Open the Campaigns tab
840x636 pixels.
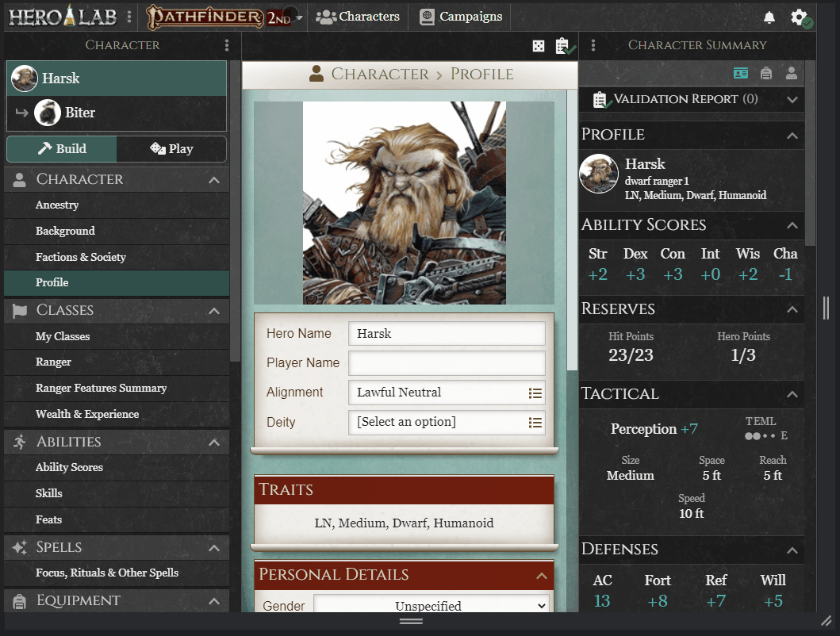point(461,17)
